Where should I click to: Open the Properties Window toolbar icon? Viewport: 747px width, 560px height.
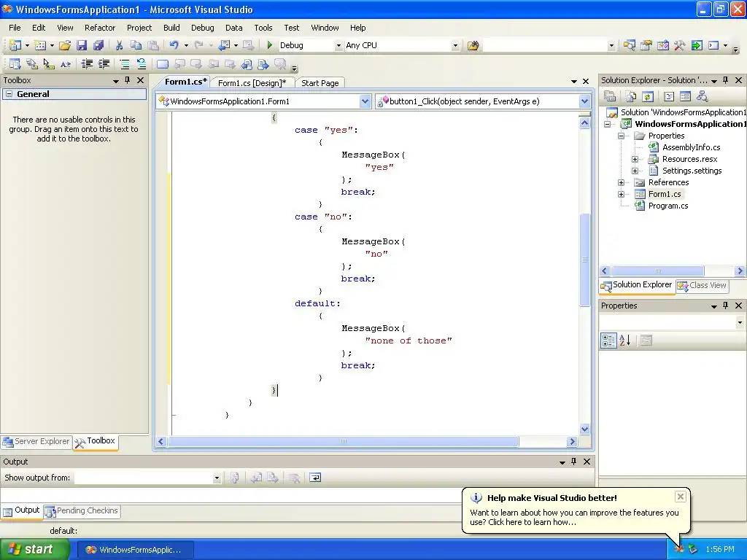click(x=646, y=45)
